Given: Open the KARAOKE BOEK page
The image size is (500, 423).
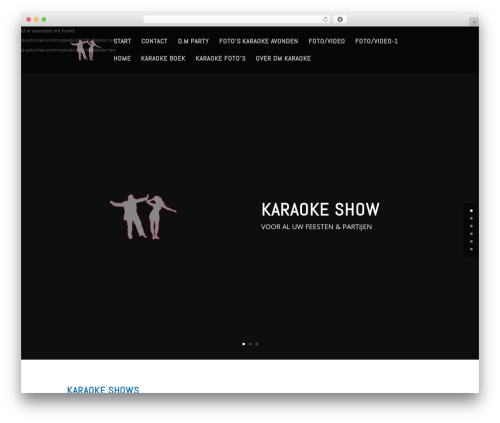Looking at the screenshot, I should point(163,59).
